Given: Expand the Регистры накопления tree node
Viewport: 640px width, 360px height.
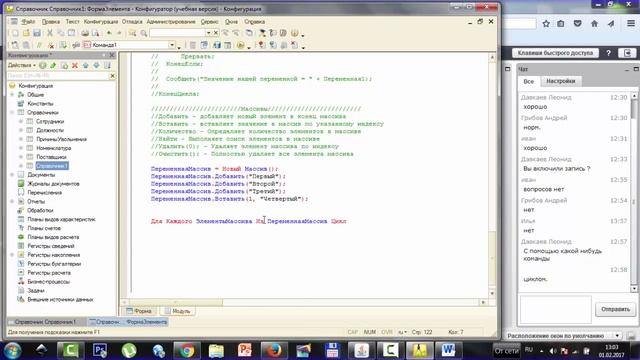Looking at the screenshot, I should pyautogui.click(x=12, y=255).
